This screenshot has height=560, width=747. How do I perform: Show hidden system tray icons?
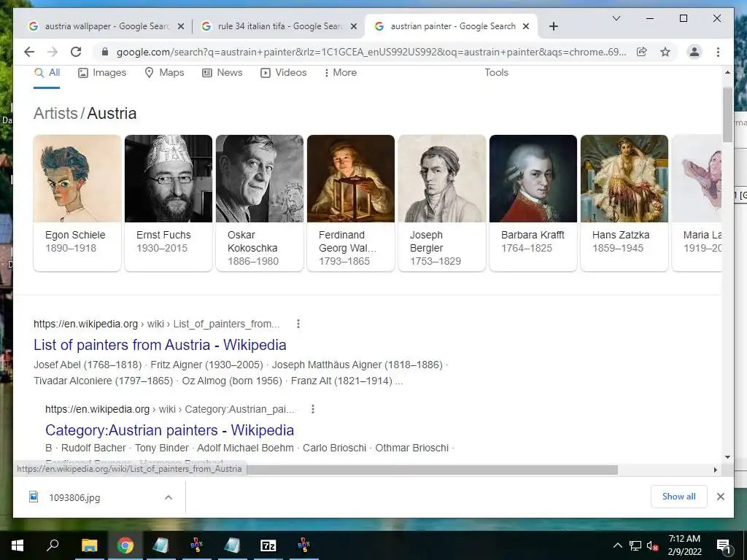tap(617, 545)
